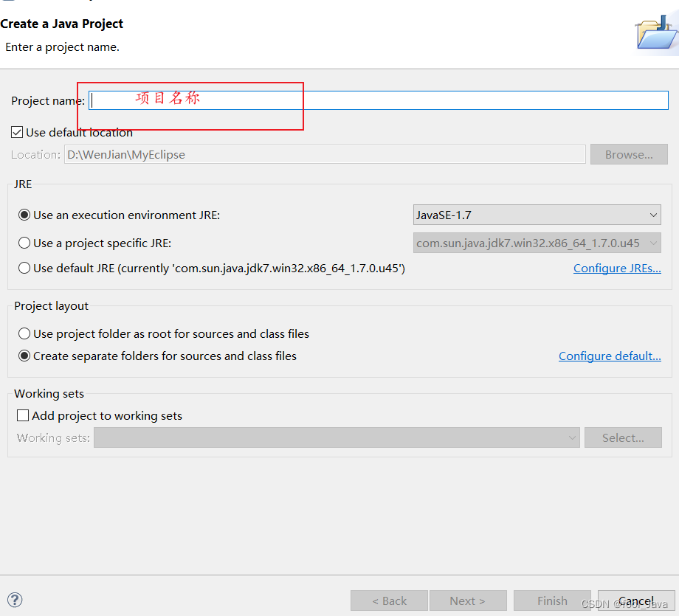Click the Cancel button
The image size is (679, 616).
pyautogui.click(x=636, y=601)
